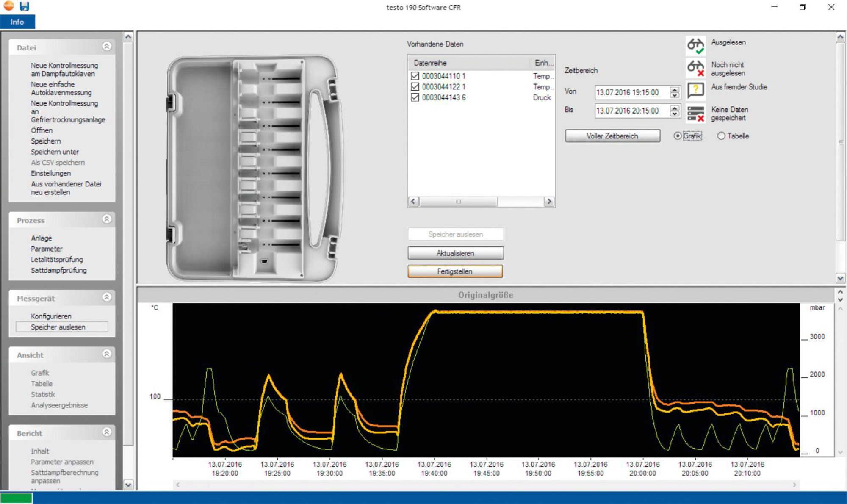Collapse the Prozess panel section
The height and width of the screenshot is (504, 847).
click(x=107, y=219)
